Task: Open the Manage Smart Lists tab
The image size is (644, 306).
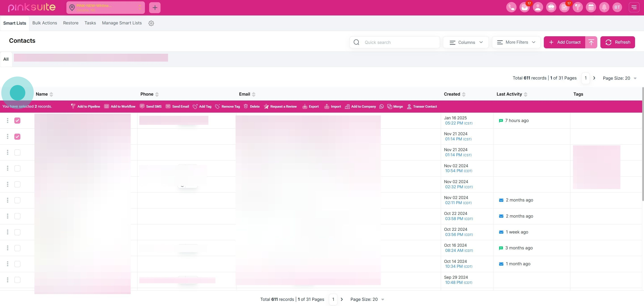Action: [122, 23]
